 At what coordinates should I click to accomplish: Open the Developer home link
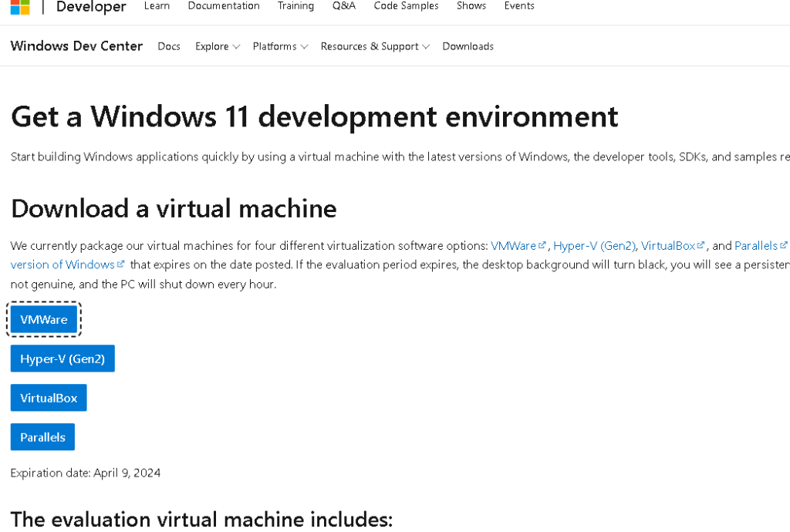91,6
